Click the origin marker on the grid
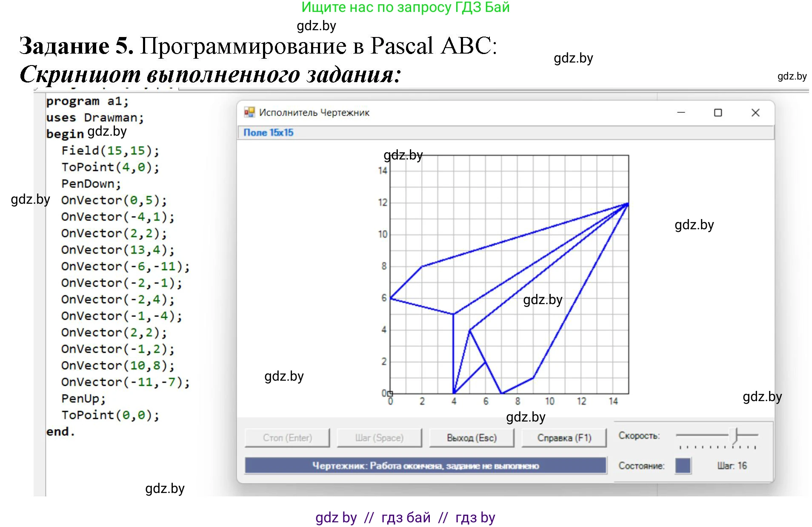This screenshot has height=527, width=812. (x=390, y=393)
